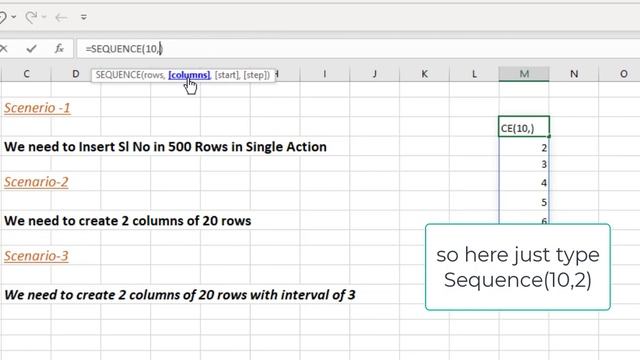Click inside the formula bar =SEQUENCE(10, text
The width and height of the screenshot is (640, 360).
click(124, 49)
